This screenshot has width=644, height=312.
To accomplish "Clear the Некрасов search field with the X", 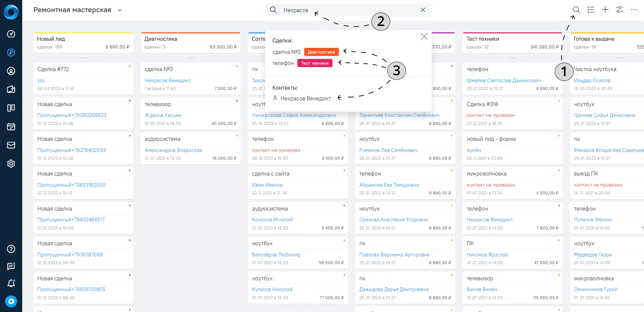I will click(423, 10).
